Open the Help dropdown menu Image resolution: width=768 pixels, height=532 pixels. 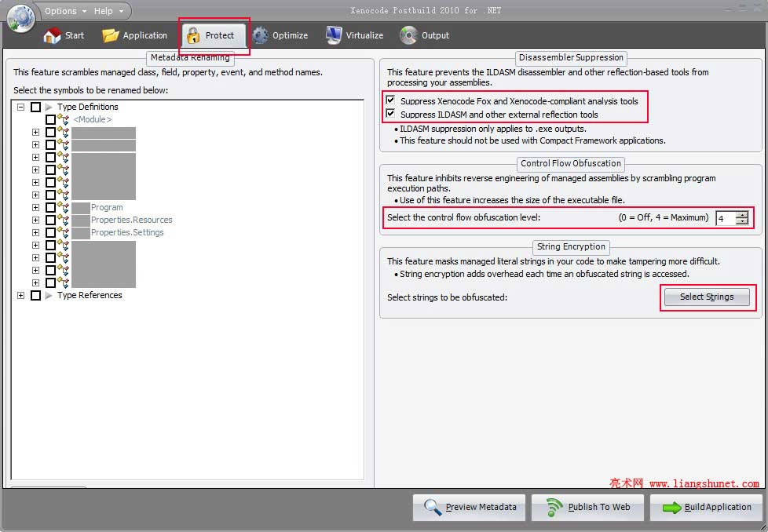coord(108,11)
